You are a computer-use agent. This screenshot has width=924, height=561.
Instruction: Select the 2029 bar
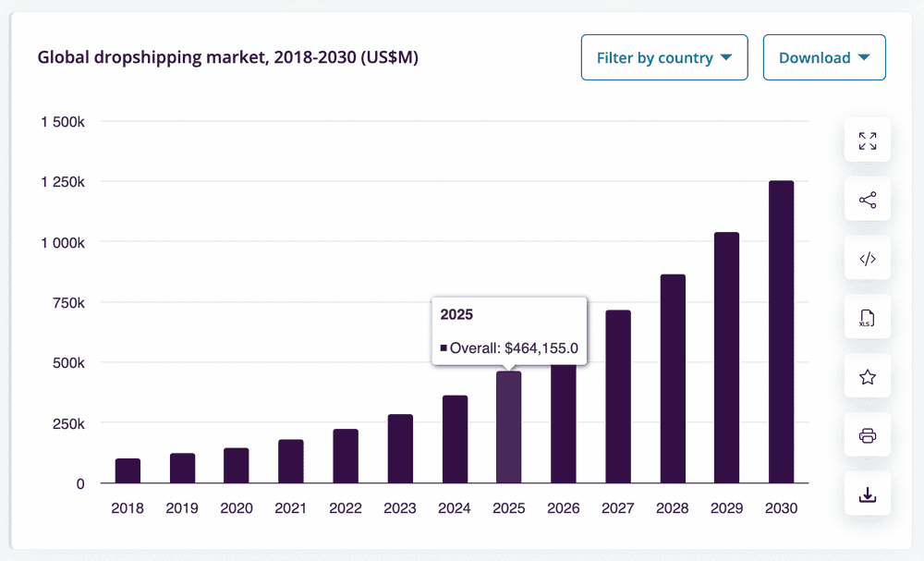tap(726, 358)
